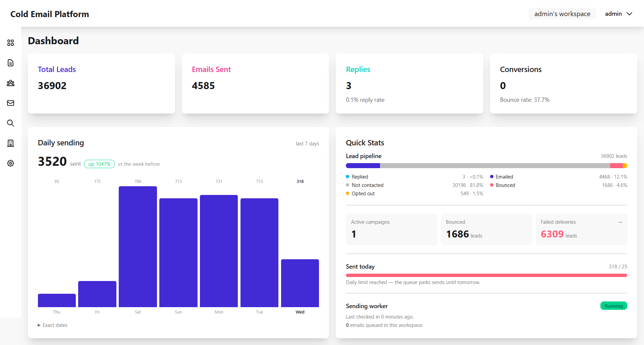The width and height of the screenshot is (644, 345).
Task: Click the 4468 · 12.1% value
Action: [x=613, y=177]
